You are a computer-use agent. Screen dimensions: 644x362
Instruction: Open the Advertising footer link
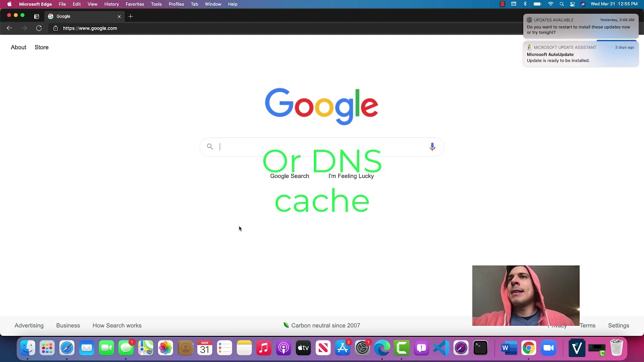(29, 325)
